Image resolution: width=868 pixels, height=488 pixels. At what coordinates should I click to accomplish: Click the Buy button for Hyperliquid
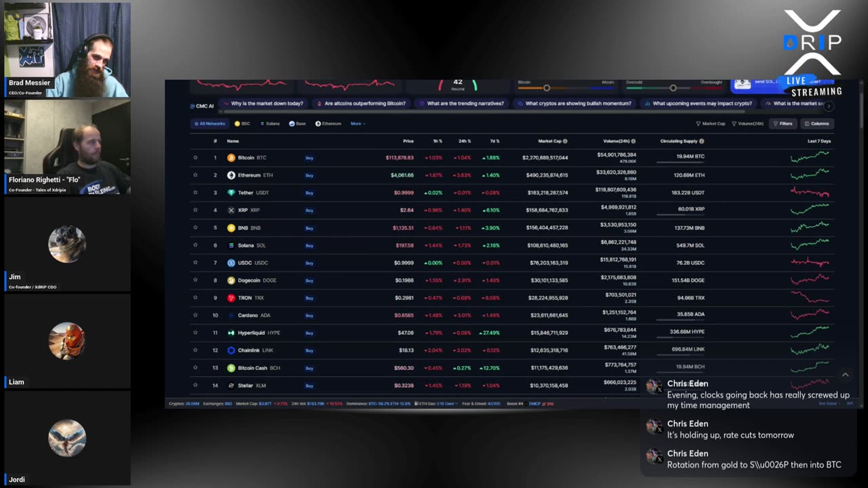(309, 333)
